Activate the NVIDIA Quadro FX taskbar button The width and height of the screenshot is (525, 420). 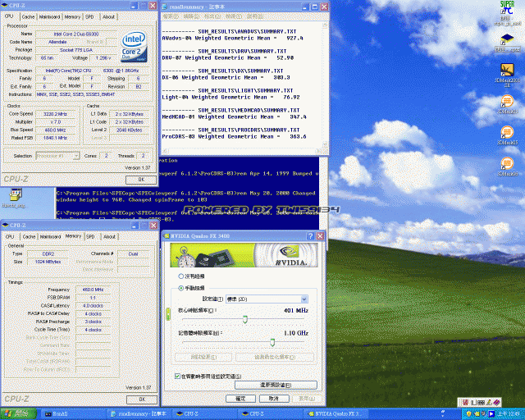335,414
